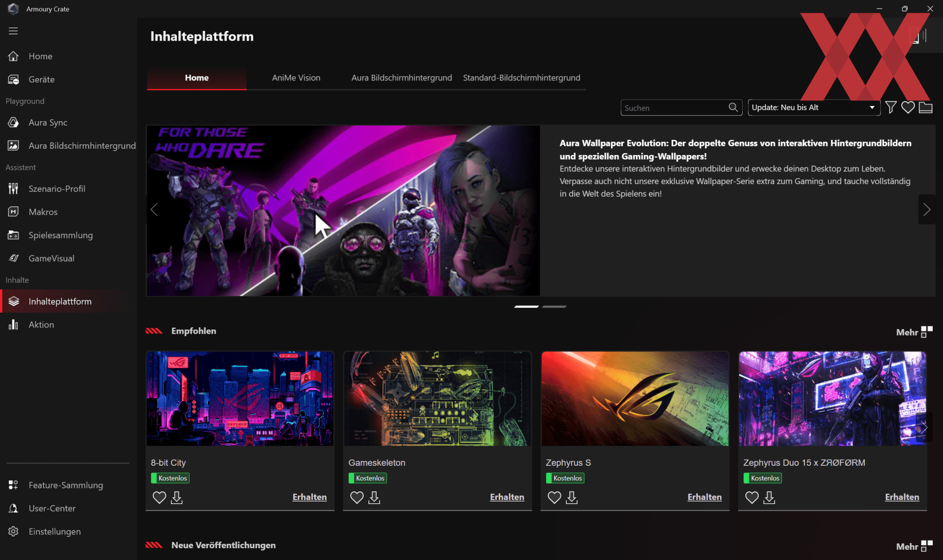The width and height of the screenshot is (943, 560).
Task: Click the Neue Veröffentlichungen heading
Action: (x=223, y=545)
